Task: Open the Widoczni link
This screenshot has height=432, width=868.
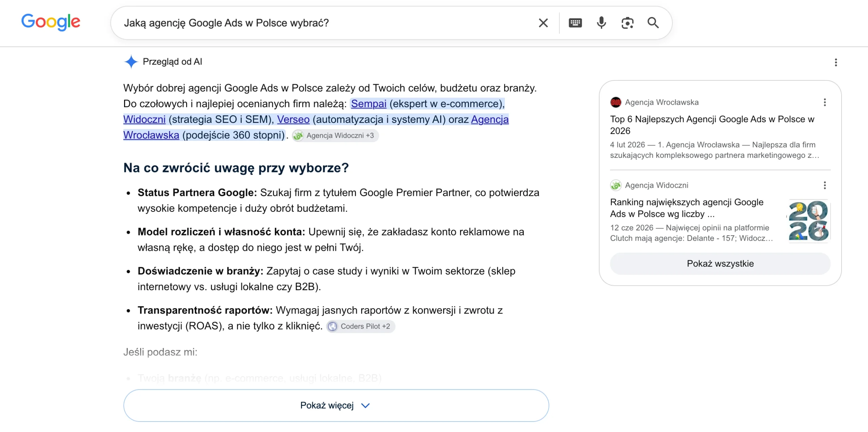Action: tap(144, 119)
